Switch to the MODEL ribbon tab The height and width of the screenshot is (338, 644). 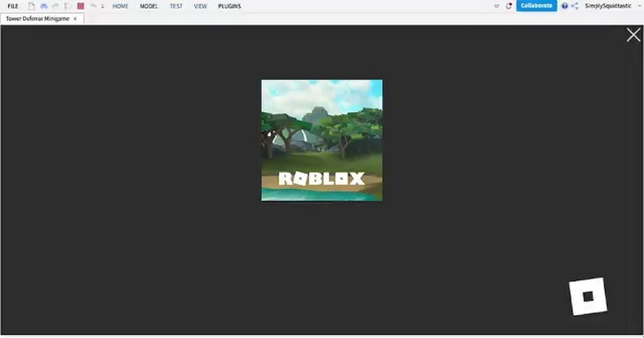(148, 6)
